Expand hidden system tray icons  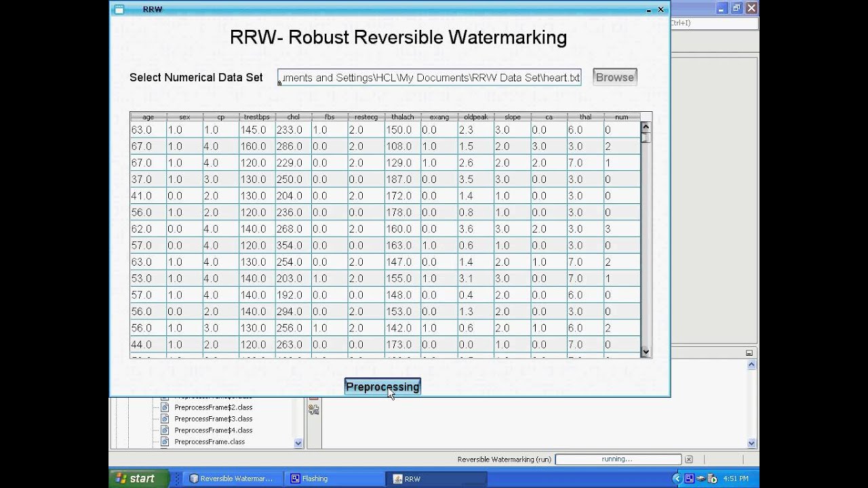click(x=676, y=479)
